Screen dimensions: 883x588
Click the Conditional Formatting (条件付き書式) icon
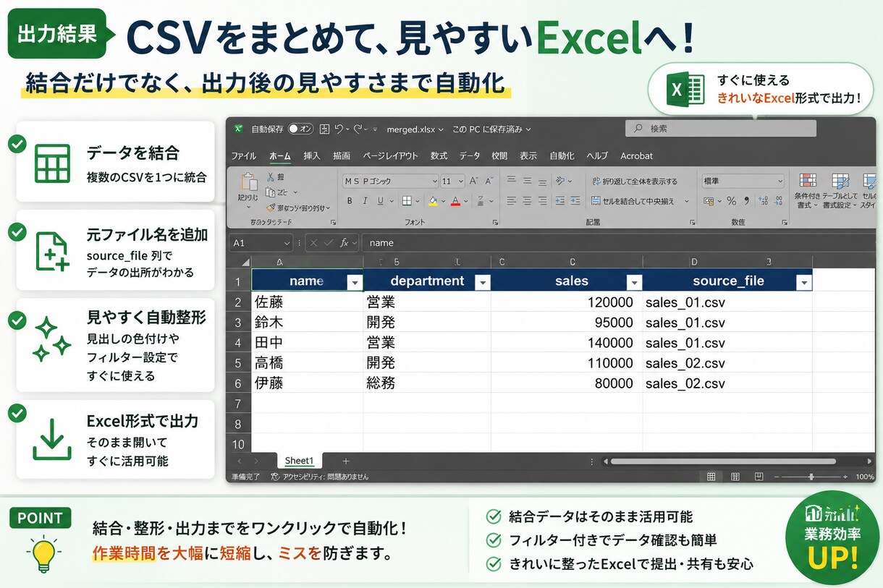click(x=807, y=181)
